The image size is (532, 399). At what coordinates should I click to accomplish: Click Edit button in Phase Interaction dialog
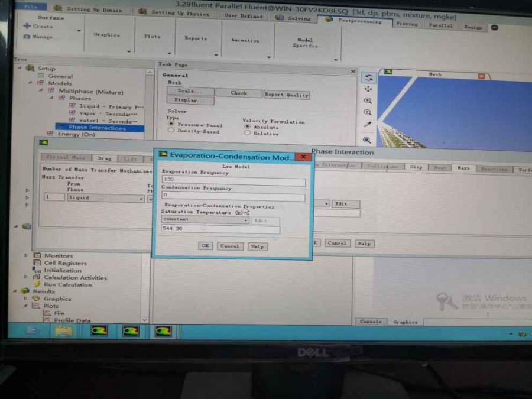tap(345, 203)
